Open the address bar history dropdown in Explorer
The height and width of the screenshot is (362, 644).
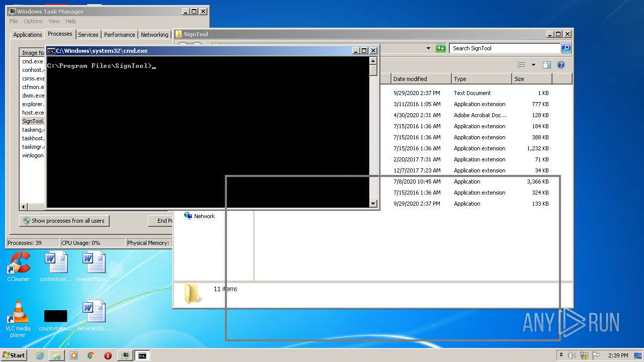click(428, 48)
